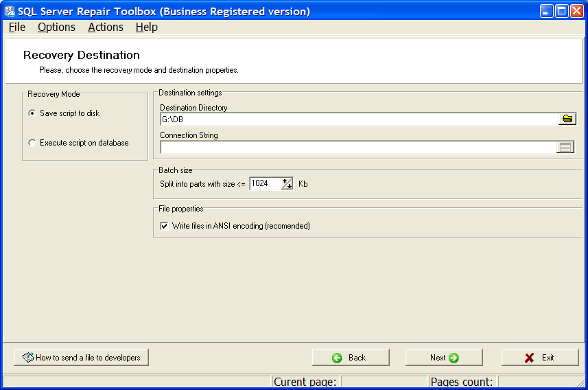This screenshot has height=390, width=588.
Task: Focus the Destination Directory field
Action: click(x=360, y=119)
